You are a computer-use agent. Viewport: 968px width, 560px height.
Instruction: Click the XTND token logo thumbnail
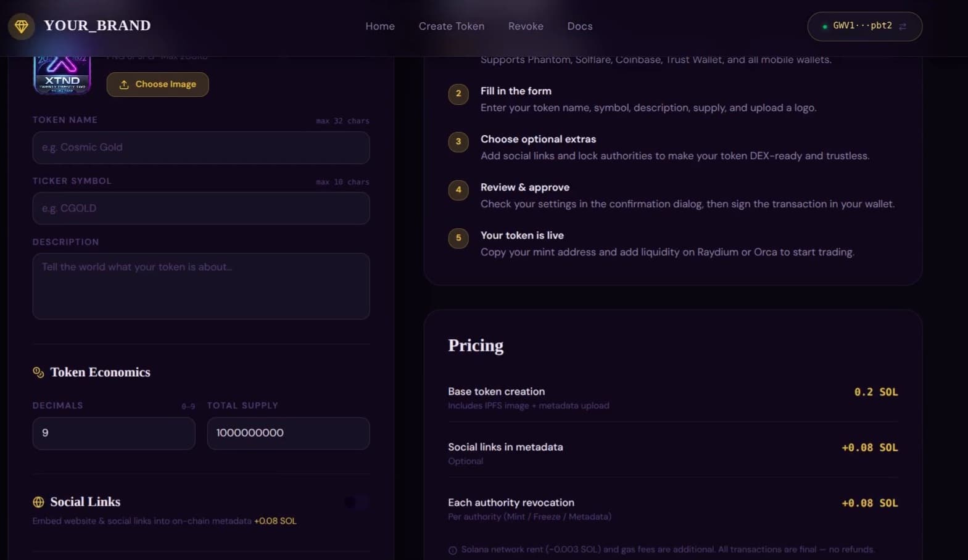pyautogui.click(x=62, y=74)
